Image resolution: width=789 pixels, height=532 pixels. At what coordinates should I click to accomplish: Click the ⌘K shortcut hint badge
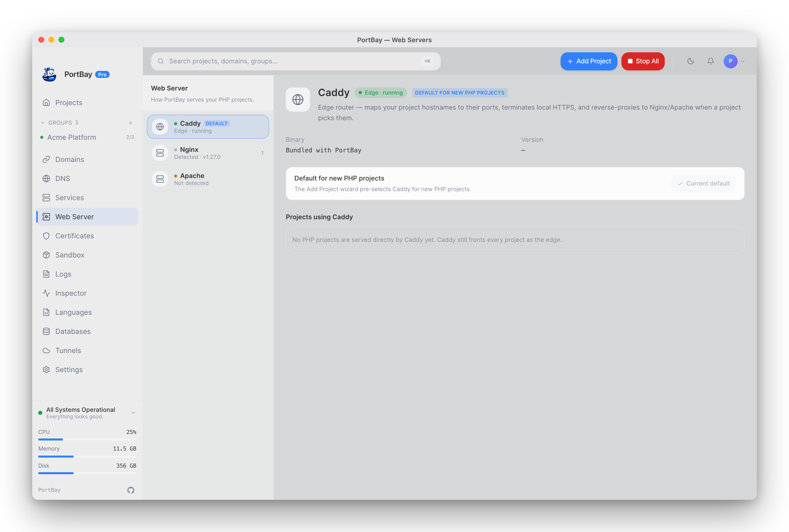427,61
